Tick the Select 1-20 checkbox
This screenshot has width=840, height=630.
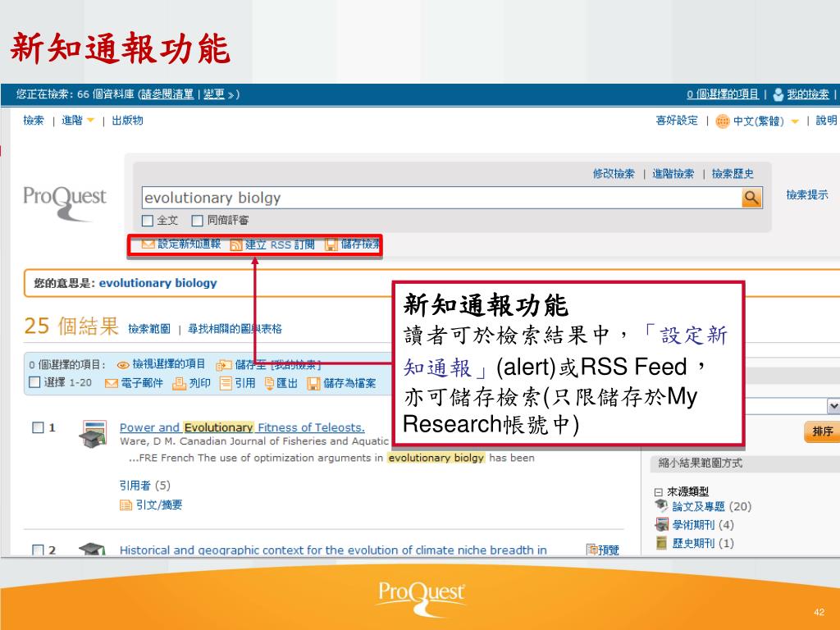[x=34, y=382]
